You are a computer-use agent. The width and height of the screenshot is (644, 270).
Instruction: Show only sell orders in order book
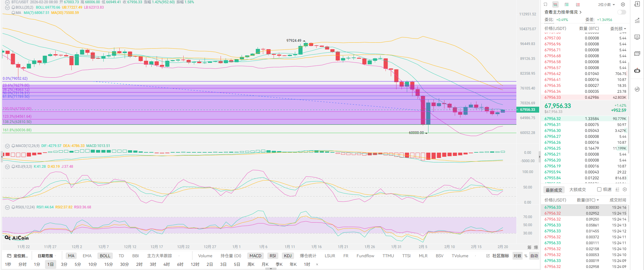click(578, 4)
